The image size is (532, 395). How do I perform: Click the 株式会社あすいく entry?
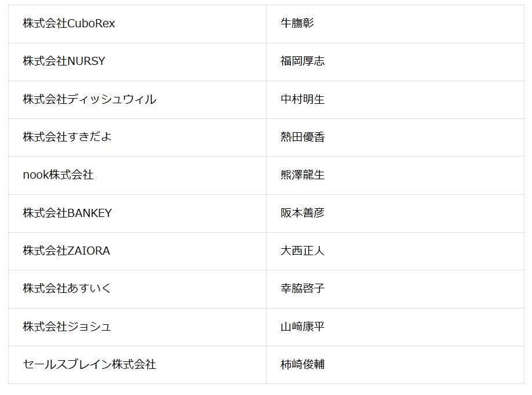67,288
